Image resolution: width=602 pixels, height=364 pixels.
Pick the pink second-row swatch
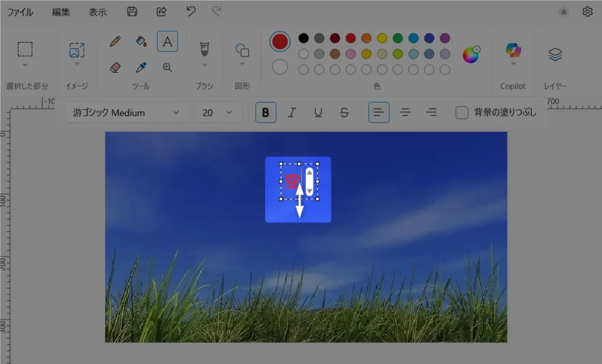(350, 53)
